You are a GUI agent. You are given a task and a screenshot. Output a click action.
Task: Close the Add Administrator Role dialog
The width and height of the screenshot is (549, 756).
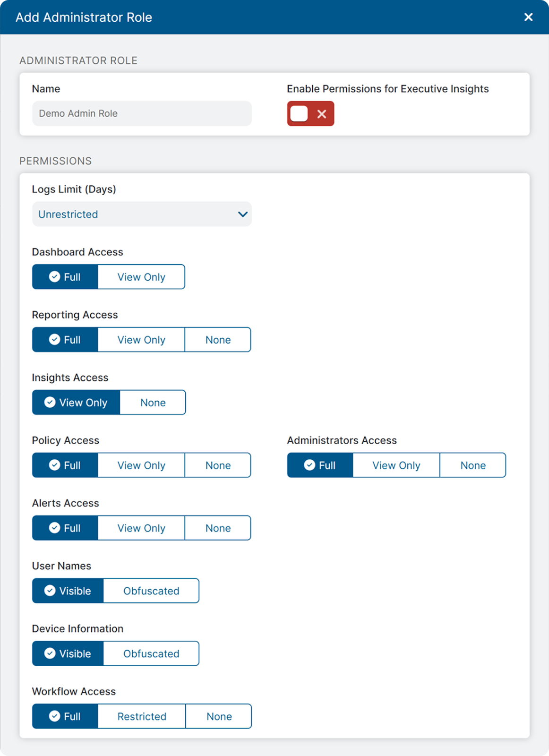coord(528,17)
